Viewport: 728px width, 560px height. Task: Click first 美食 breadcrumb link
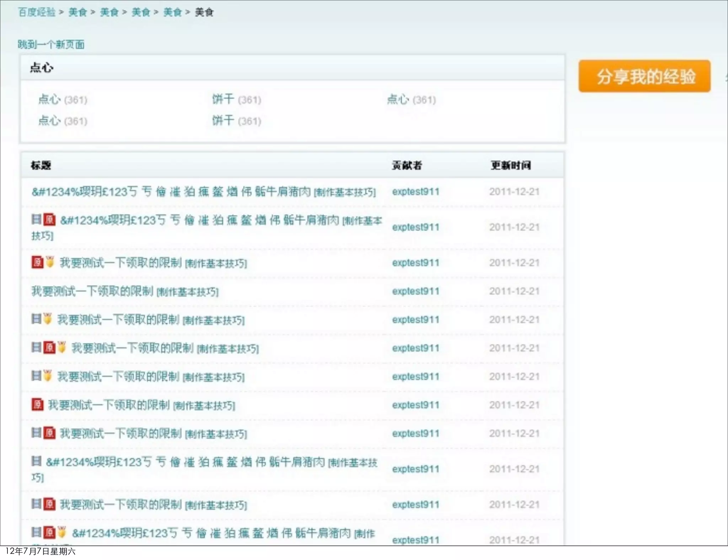(77, 12)
